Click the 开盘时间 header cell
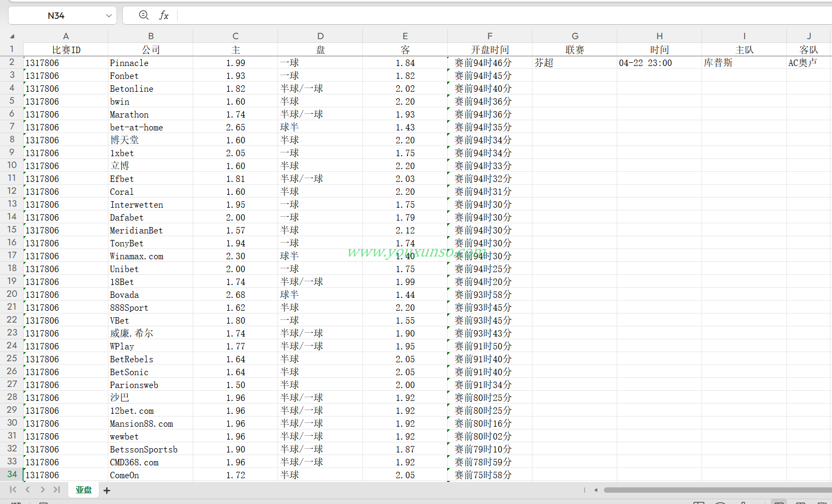 pos(490,49)
